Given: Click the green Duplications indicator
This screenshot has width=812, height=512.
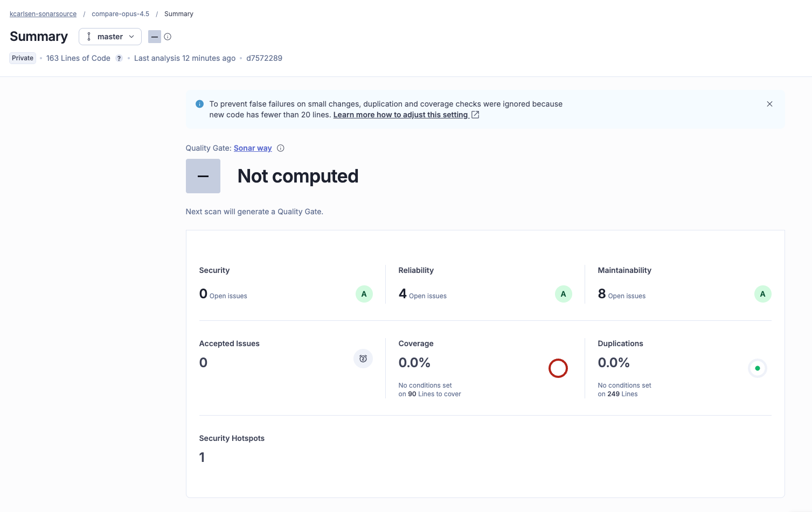Looking at the screenshot, I should (x=757, y=368).
